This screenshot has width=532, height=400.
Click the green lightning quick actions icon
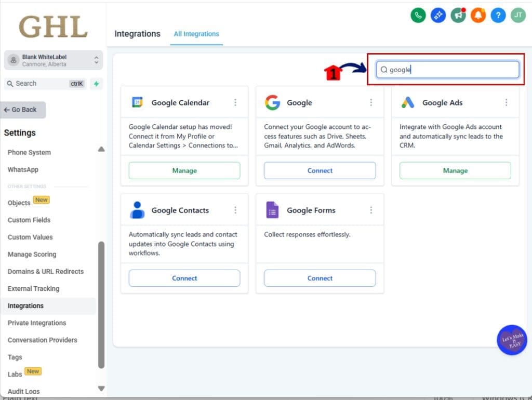[x=96, y=84]
